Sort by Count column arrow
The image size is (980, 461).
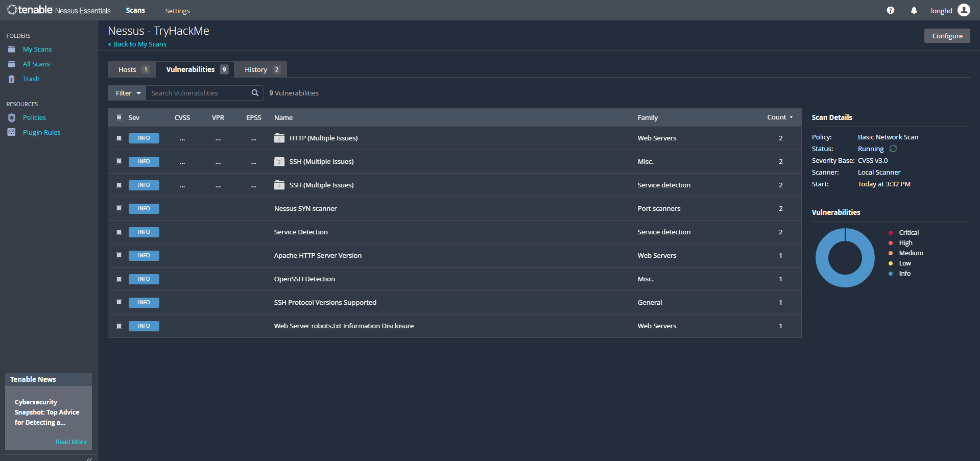click(791, 117)
